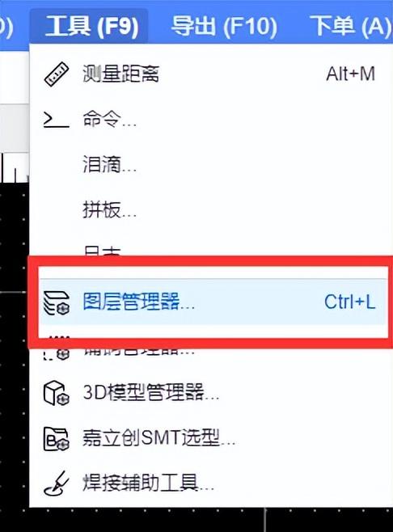The width and height of the screenshot is (393, 532).
Task: Click the partially hidden 日志 menu entry
Action: coord(102,251)
